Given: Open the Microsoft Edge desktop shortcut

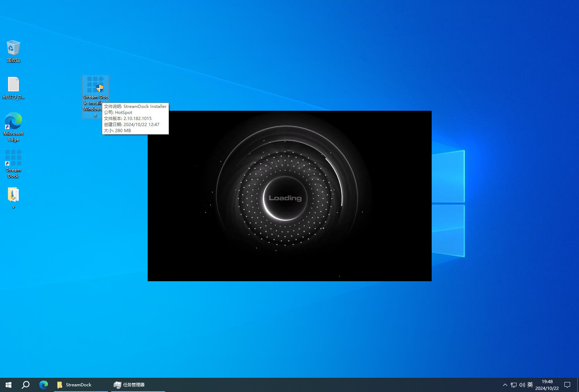Looking at the screenshot, I should [x=13, y=127].
